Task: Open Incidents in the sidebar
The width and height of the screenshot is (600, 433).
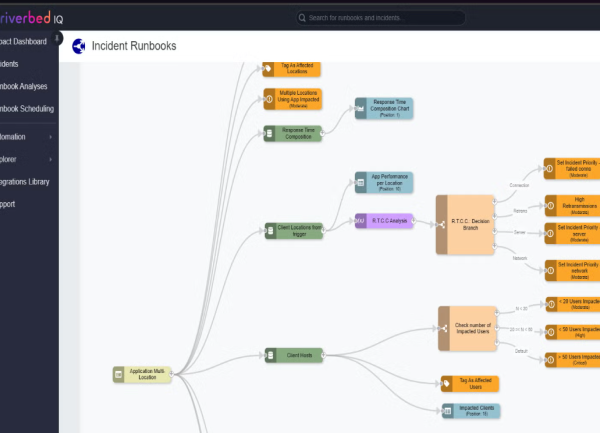Action: coord(9,64)
